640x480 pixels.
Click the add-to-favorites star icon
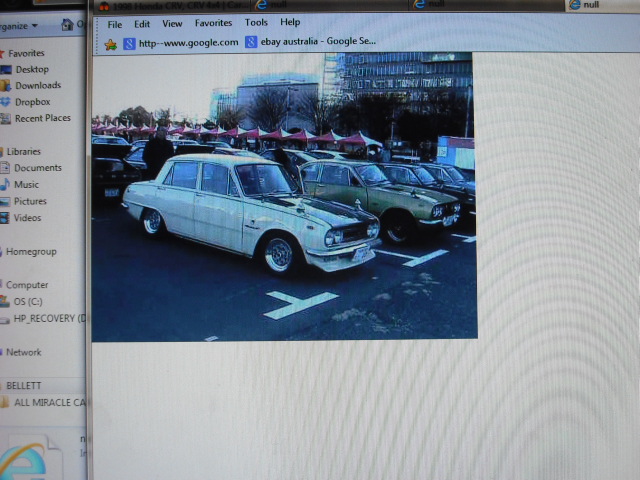tap(110, 44)
